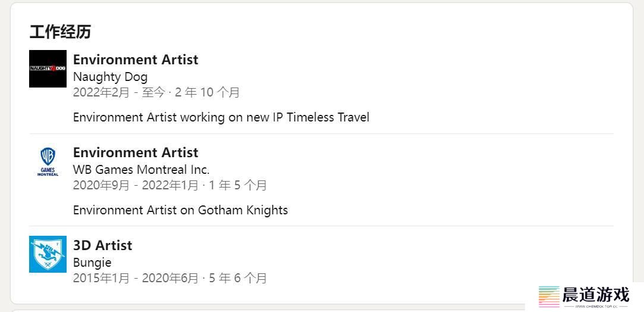644x312 pixels.
Task: Select the 5 年 6 个月 duration text
Action: 238,278
